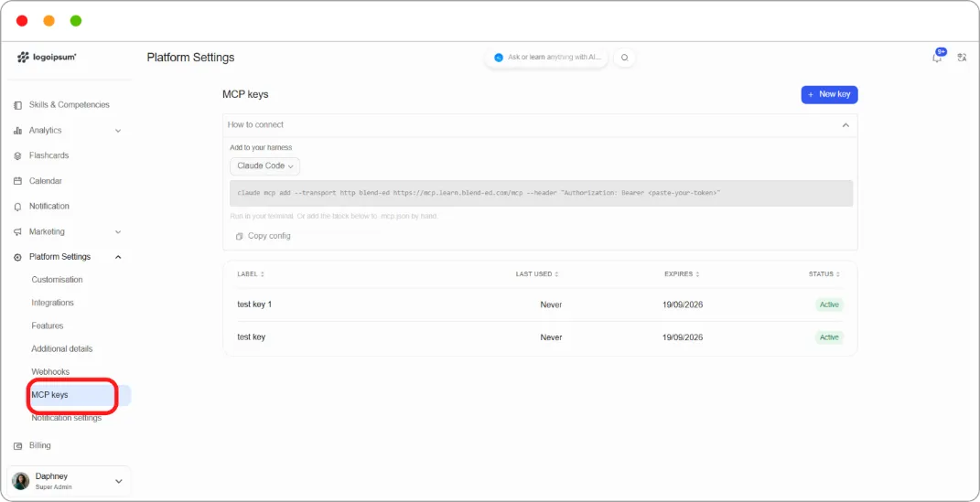Expand the Analytics menu chevron
The width and height of the screenshot is (980, 502).
(x=118, y=131)
